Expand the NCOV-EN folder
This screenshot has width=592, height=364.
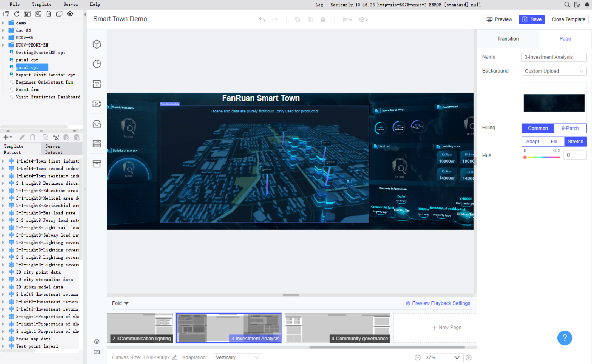click(x=3, y=38)
